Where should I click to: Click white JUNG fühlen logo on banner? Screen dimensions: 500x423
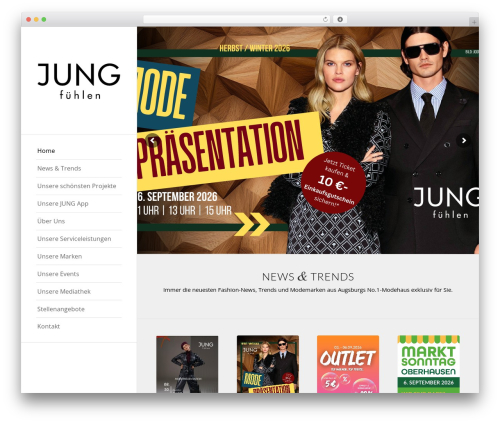(446, 203)
